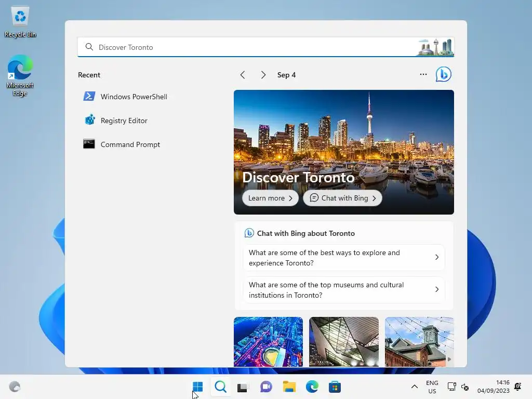Click the Recent heading
This screenshot has height=399, width=532.
pyautogui.click(x=89, y=75)
